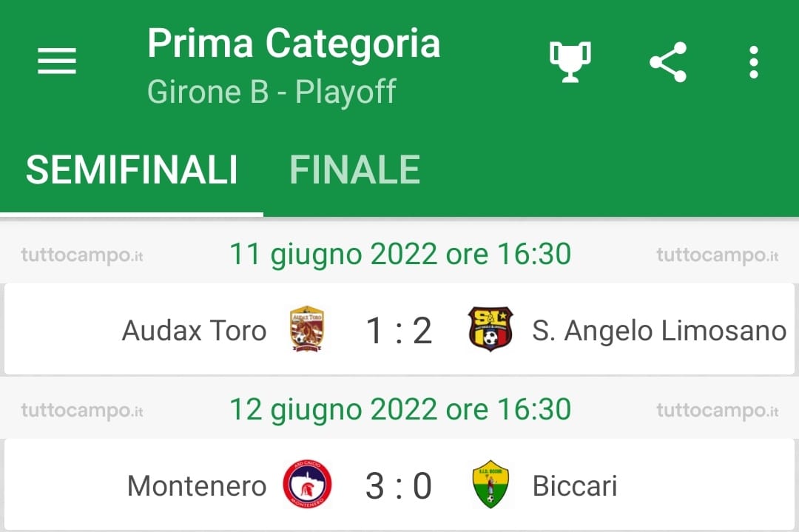Tap the Prima Categoria title

click(x=294, y=43)
